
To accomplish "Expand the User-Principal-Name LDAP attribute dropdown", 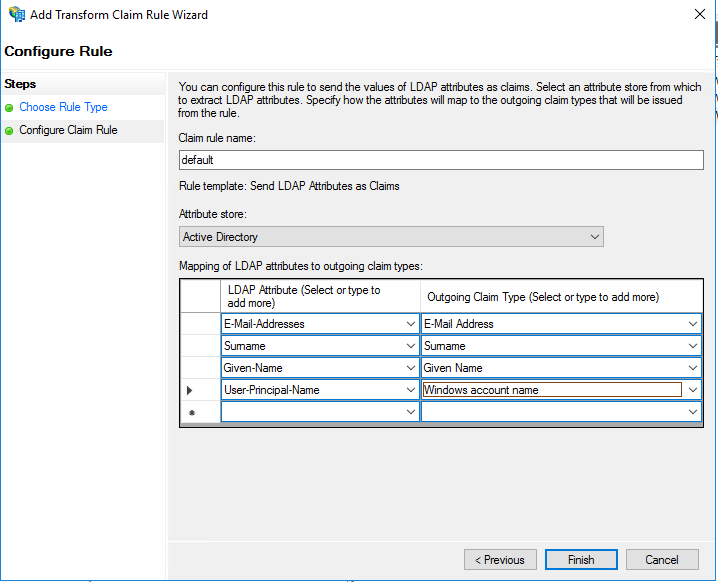I will (x=411, y=390).
